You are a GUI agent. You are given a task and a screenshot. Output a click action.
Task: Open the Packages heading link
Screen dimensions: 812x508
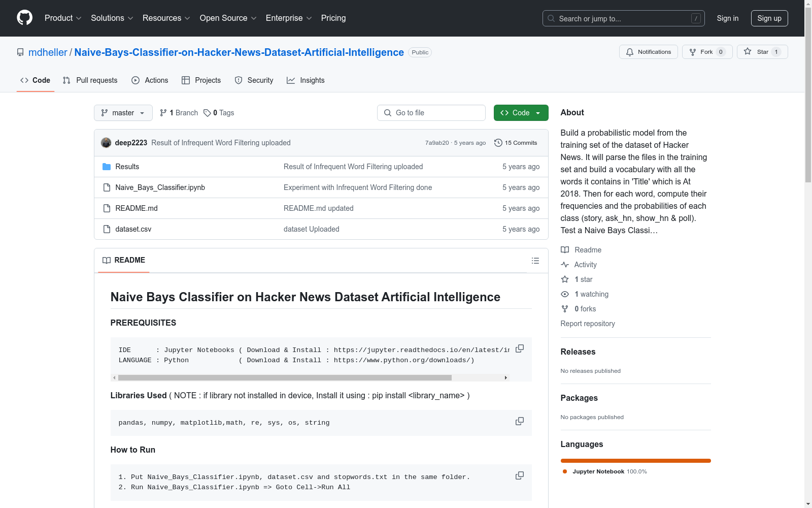click(579, 398)
